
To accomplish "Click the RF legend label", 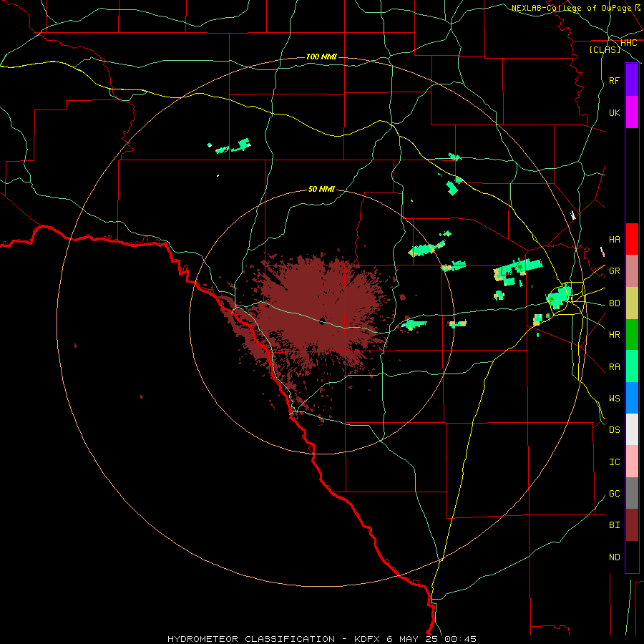I will 615,80.
